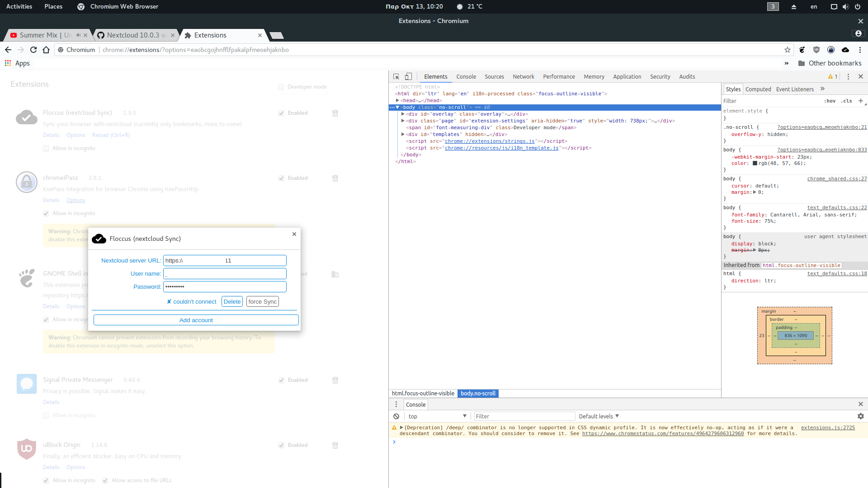Click the rgb(48, 57, 66) color swatch

755,164
